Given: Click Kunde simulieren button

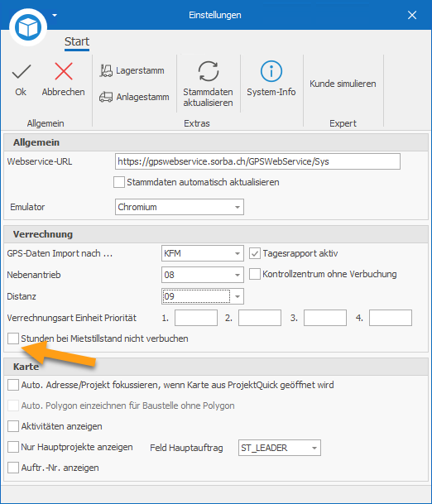Looking at the screenshot, I should (x=343, y=84).
